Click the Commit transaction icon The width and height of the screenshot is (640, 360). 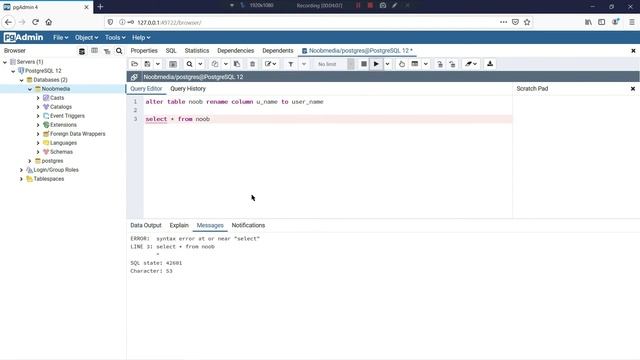click(x=440, y=64)
